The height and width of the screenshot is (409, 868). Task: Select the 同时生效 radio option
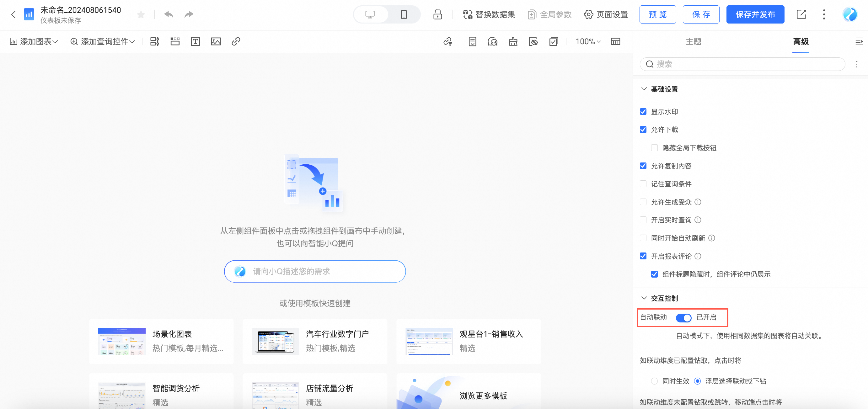click(x=654, y=381)
